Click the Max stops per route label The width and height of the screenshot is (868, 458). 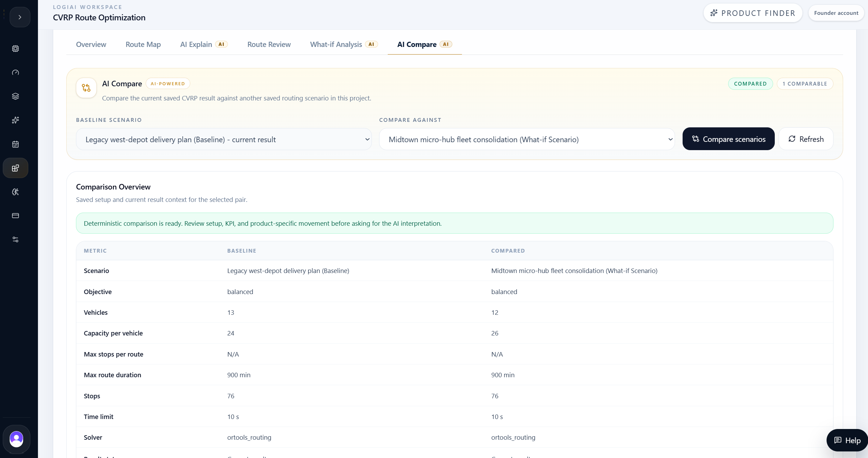point(114,354)
